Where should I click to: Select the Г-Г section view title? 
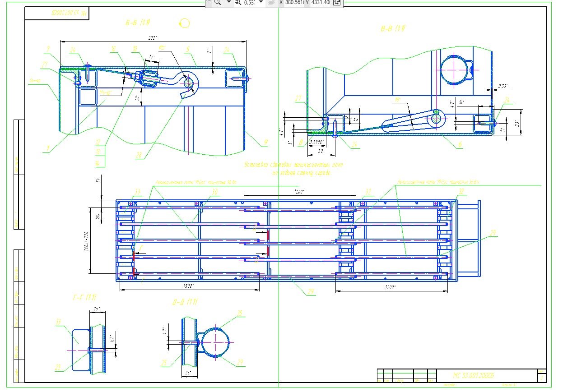85,297
